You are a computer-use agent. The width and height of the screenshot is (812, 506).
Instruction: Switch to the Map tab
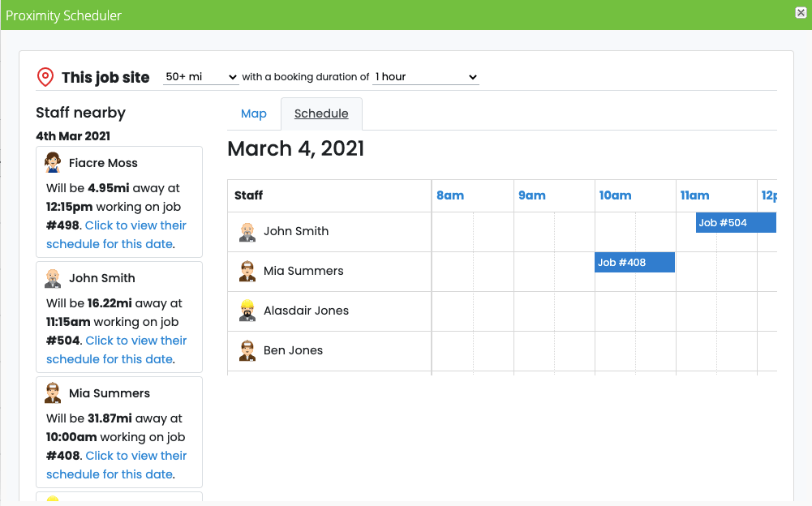[x=254, y=114]
